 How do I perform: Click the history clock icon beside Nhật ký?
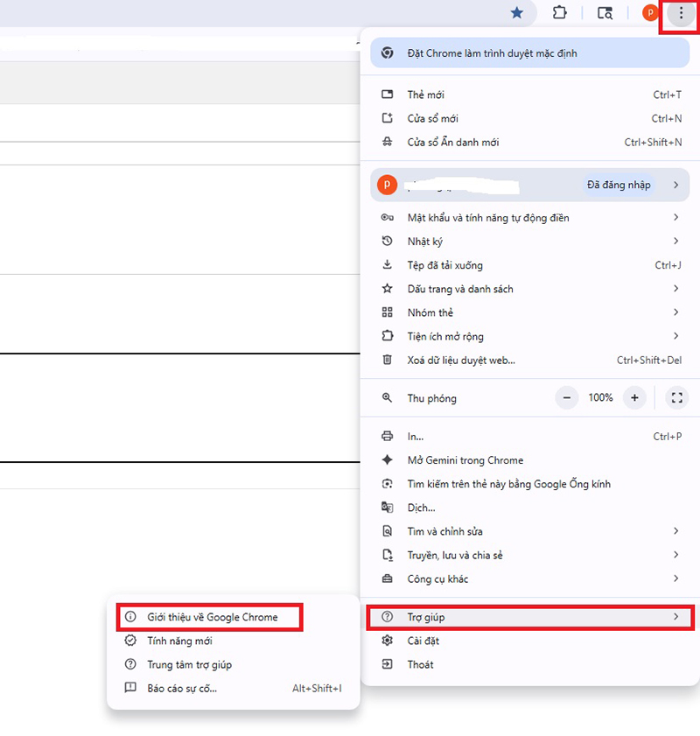click(x=387, y=242)
